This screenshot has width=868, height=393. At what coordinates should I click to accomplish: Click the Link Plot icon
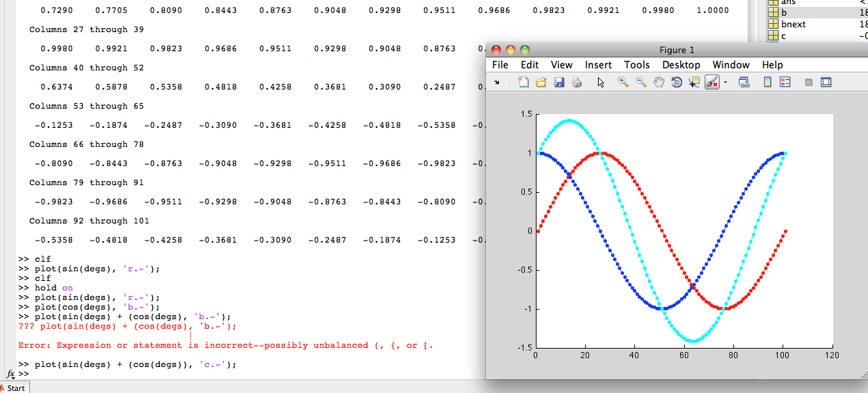(744, 82)
